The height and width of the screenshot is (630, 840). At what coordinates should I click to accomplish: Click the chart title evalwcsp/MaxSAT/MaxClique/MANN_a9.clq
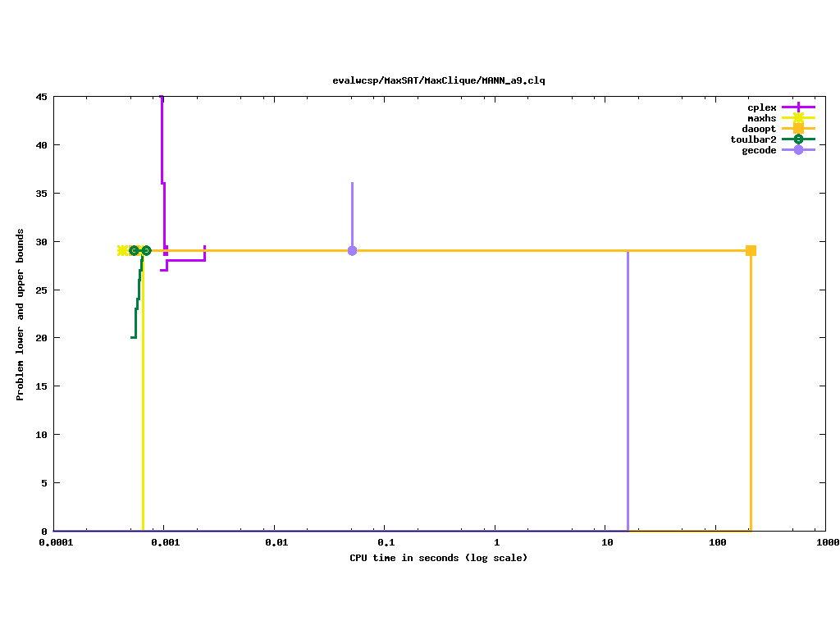point(439,80)
